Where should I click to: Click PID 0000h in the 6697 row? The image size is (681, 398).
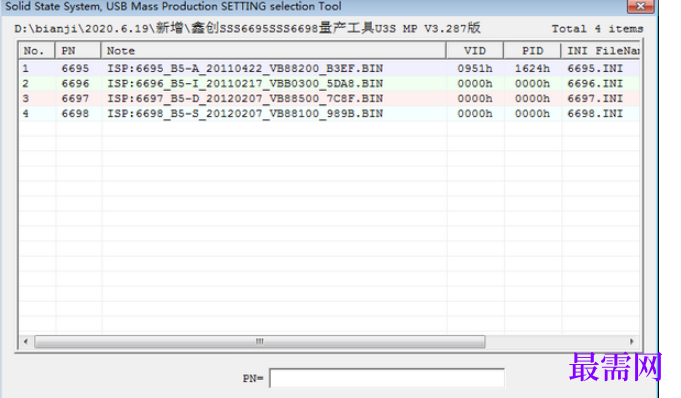tap(532, 99)
